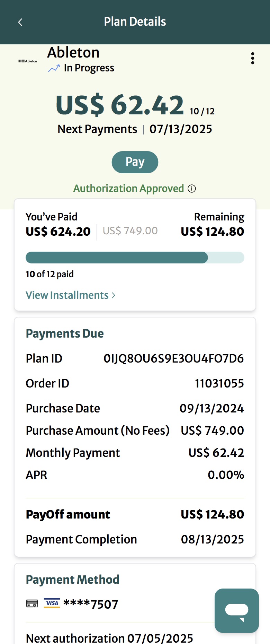270x644 pixels.
Task: Open info icon beside Authorization Approved
Action: tap(192, 189)
